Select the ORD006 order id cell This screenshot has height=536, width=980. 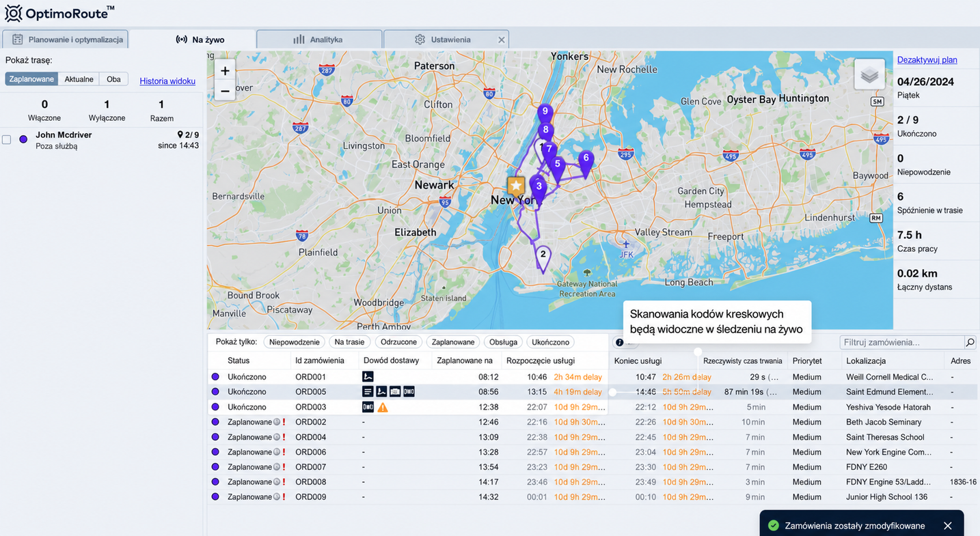[311, 452]
